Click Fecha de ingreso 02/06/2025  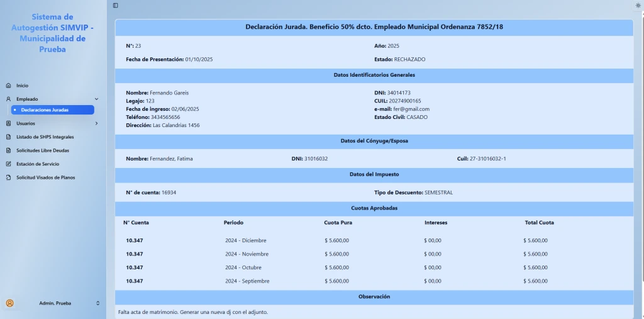pyautogui.click(x=162, y=109)
